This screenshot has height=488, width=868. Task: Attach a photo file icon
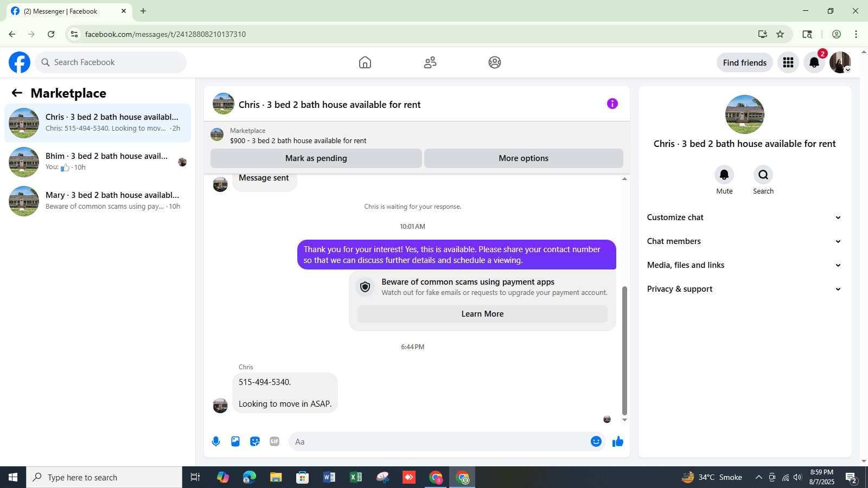point(235,441)
